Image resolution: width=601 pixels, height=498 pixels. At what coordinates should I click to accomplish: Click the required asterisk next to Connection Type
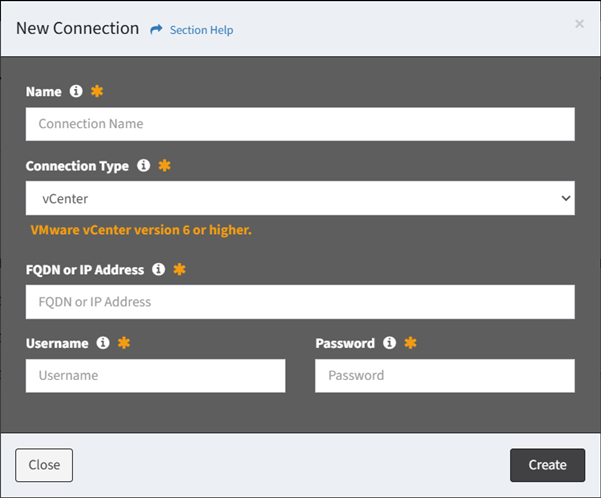(165, 165)
